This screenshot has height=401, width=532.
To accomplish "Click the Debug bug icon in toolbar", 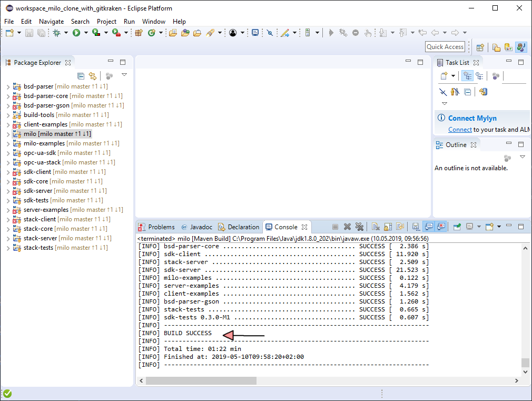I will tap(57, 33).
